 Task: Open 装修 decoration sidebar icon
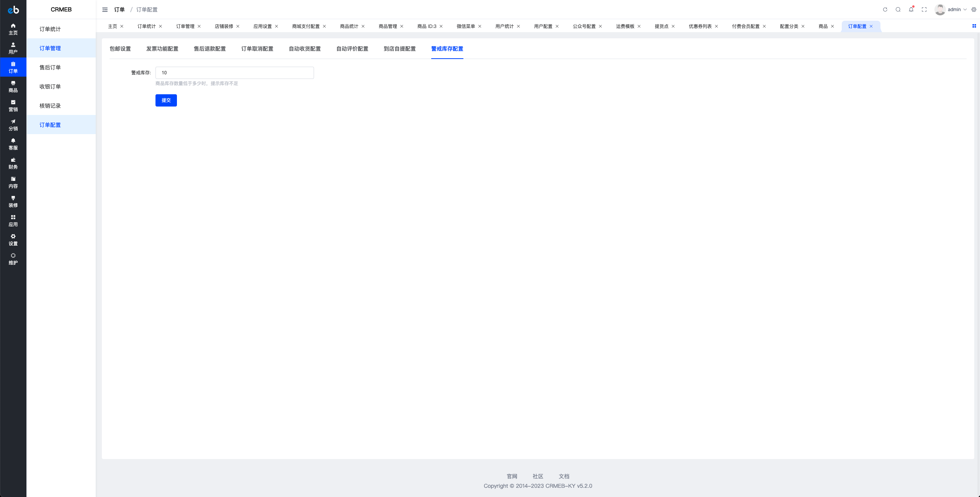(13, 201)
